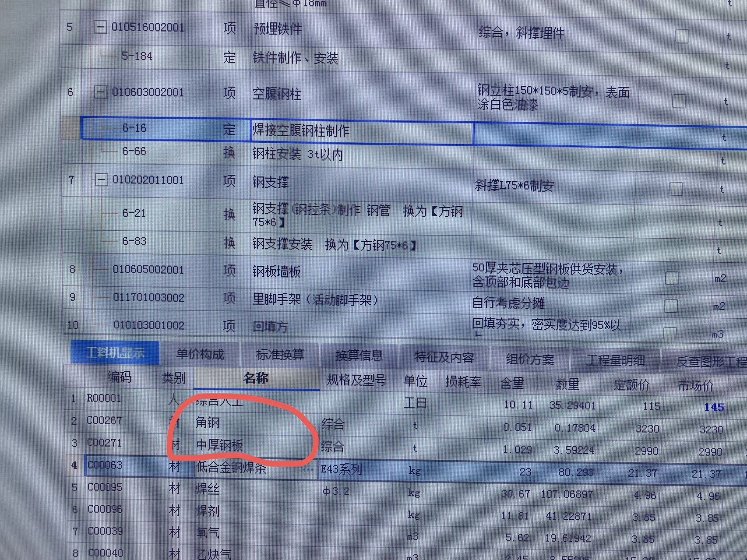Select the 中厚钢板 material name
747x560 pixels.
pyautogui.click(x=219, y=445)
